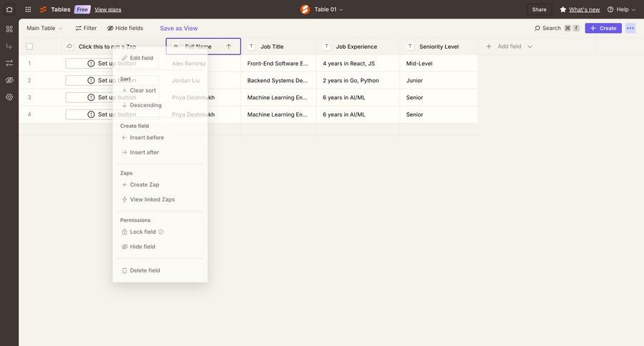Image resolution: width=644 pixels, height=346 pixels.
Task: Click the Create button
Action: [x=603, y=28]
